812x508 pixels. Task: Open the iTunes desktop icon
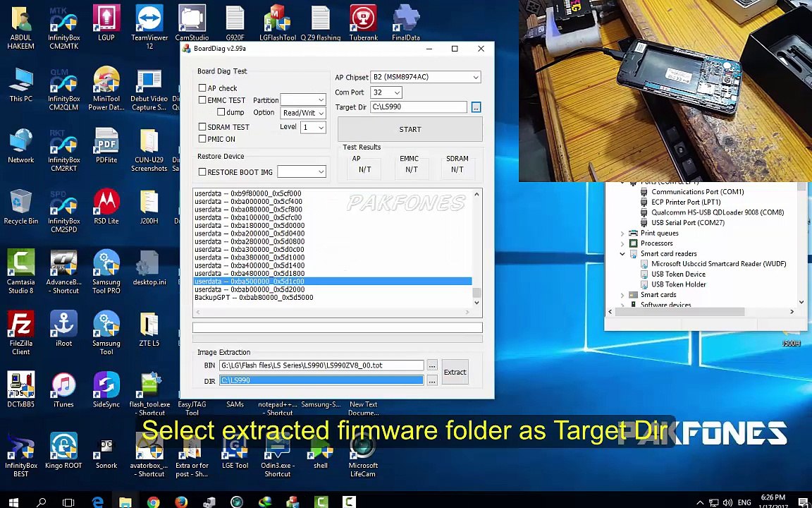click(63, 389)
